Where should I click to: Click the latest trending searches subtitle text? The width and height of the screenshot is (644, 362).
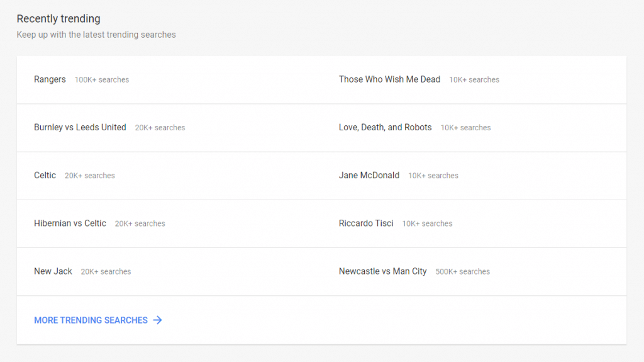tap(96, 35)
